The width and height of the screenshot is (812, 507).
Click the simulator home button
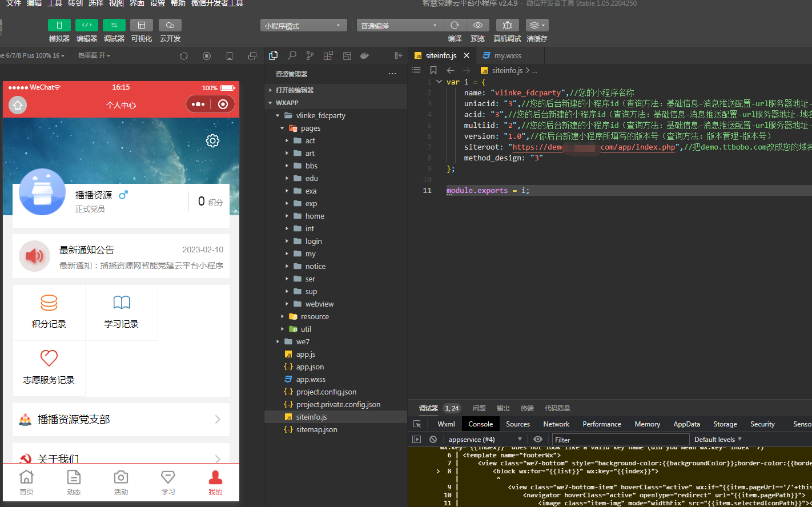tap(18, 105)
